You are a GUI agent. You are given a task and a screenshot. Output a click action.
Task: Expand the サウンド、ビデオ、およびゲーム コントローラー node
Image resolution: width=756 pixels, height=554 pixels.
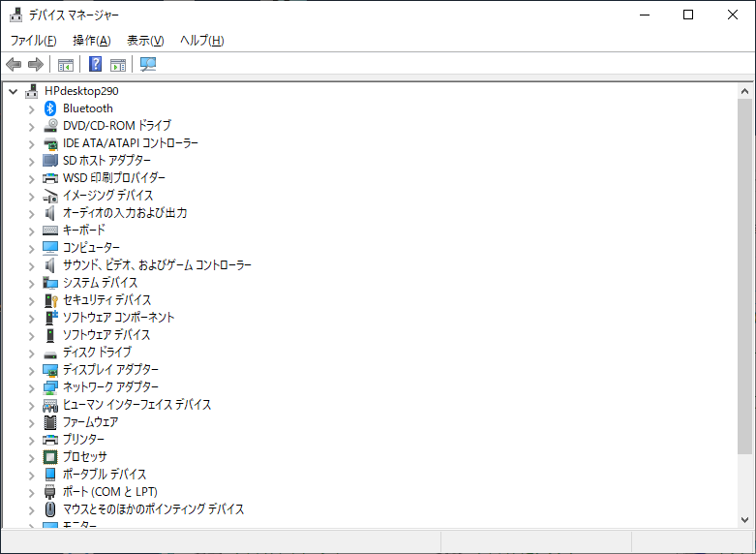(31, 266)
